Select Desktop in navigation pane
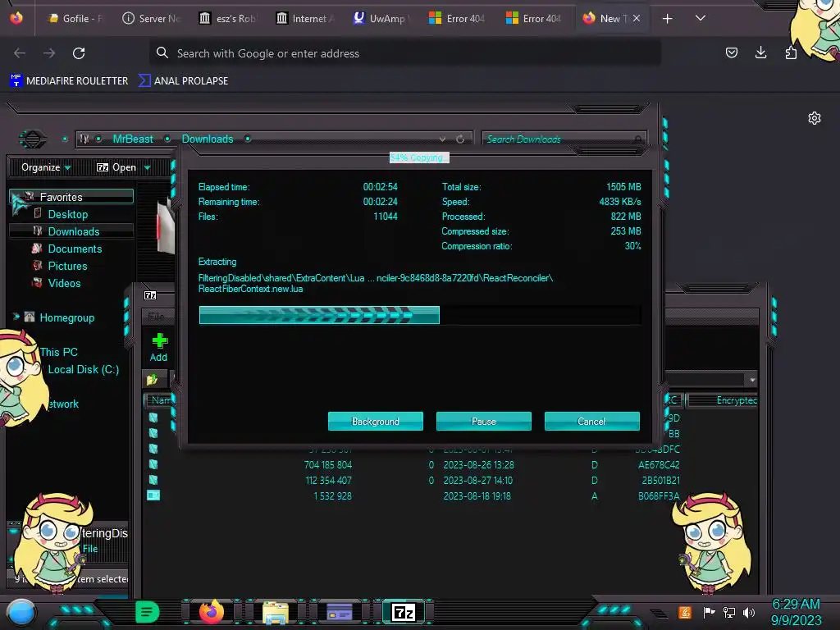This screenshot has height=630, width=840. coord(67,214)
